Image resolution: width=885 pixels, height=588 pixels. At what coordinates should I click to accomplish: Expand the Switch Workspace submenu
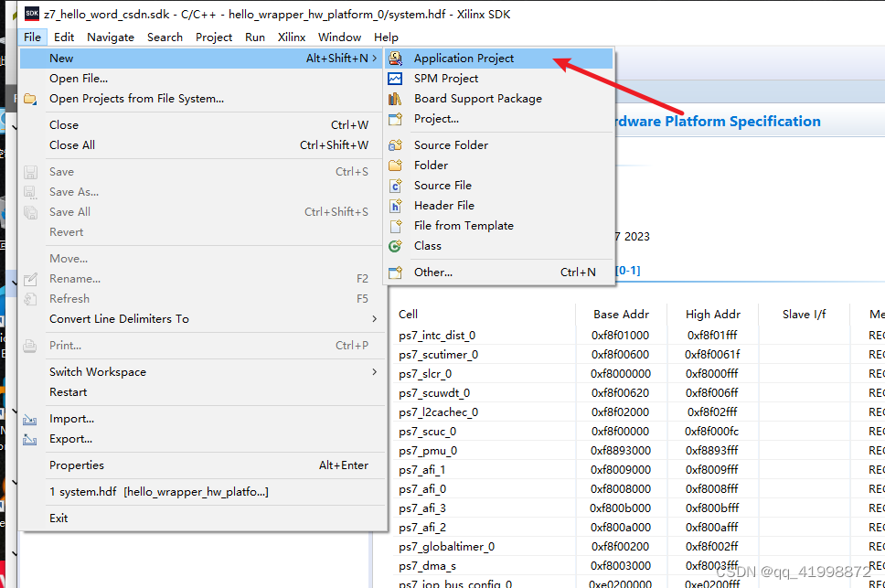point(98,371)
